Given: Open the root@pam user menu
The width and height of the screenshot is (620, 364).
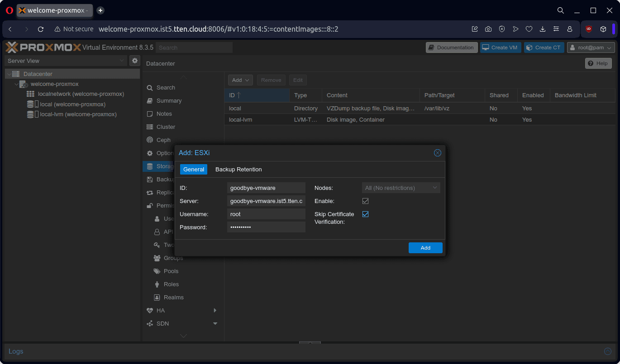Looking at the screenshot, I should (x=591, y=47).
